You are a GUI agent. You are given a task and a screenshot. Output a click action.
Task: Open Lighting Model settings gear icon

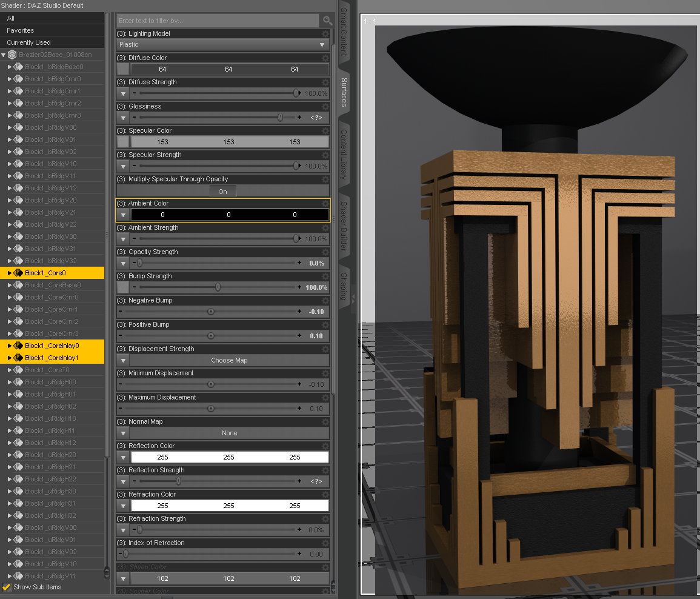point(325,34)
